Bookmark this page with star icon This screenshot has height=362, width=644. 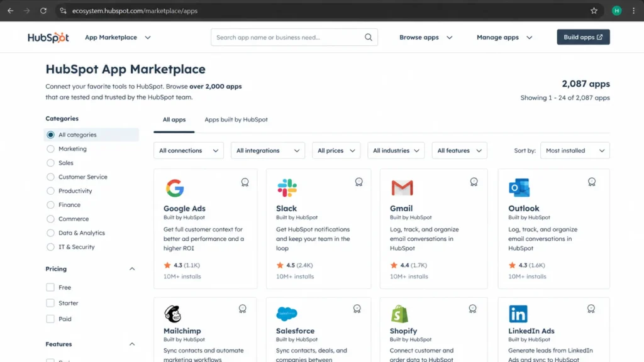point(594,11)
